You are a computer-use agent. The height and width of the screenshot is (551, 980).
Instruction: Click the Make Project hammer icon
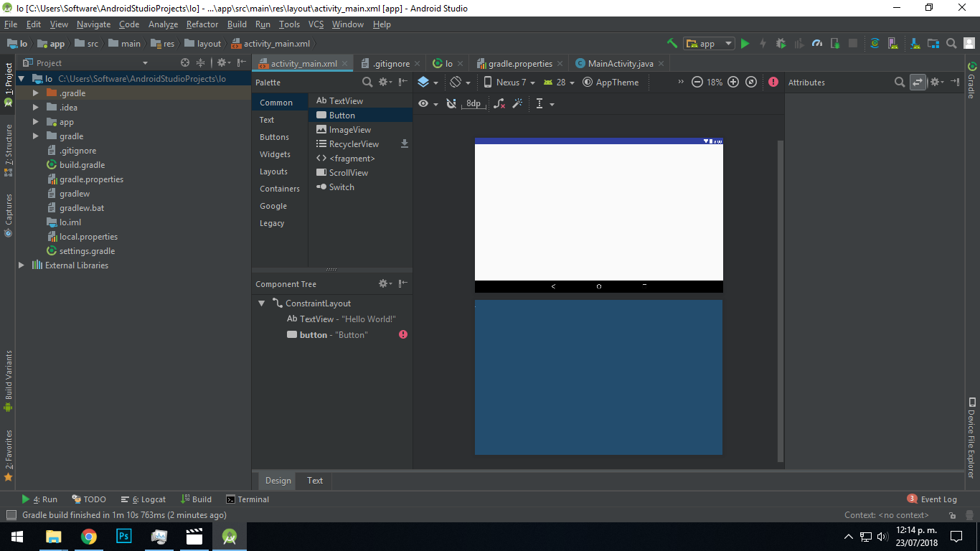pos(672,44)
